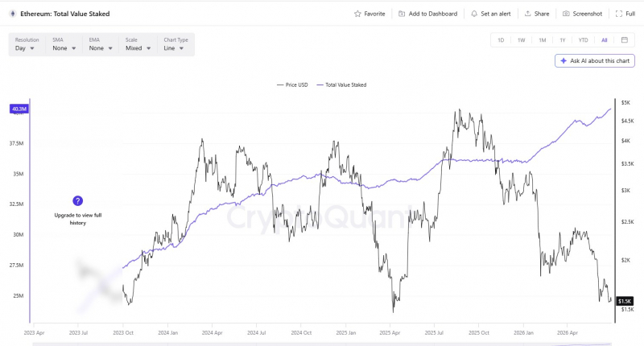Click Ask AI about this chart
This screenshot has width=644, height=346.
(595, 60)
